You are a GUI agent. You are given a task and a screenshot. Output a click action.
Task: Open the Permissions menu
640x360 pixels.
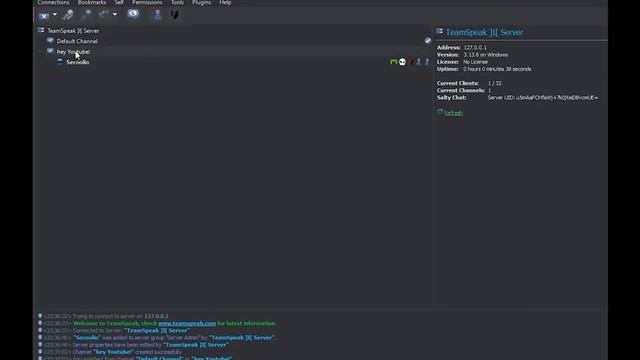tap(147, 2)
